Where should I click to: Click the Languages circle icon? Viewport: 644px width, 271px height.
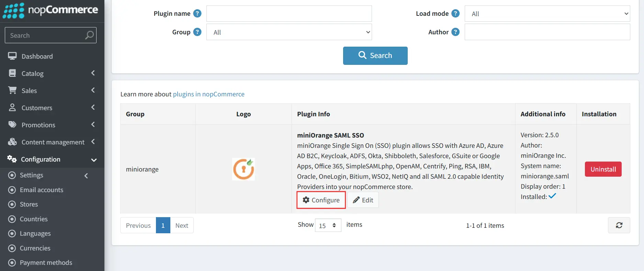click(12, 234)
